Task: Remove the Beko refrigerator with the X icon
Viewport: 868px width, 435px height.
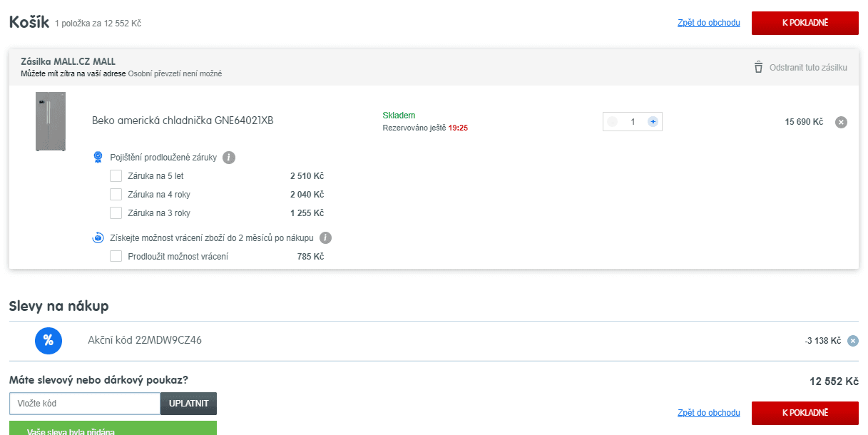Action: coord(841,122)
